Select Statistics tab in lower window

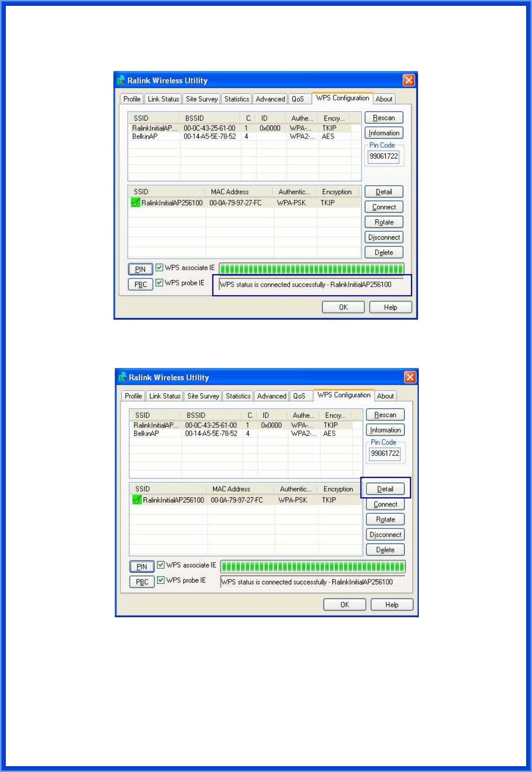(238, 396)
